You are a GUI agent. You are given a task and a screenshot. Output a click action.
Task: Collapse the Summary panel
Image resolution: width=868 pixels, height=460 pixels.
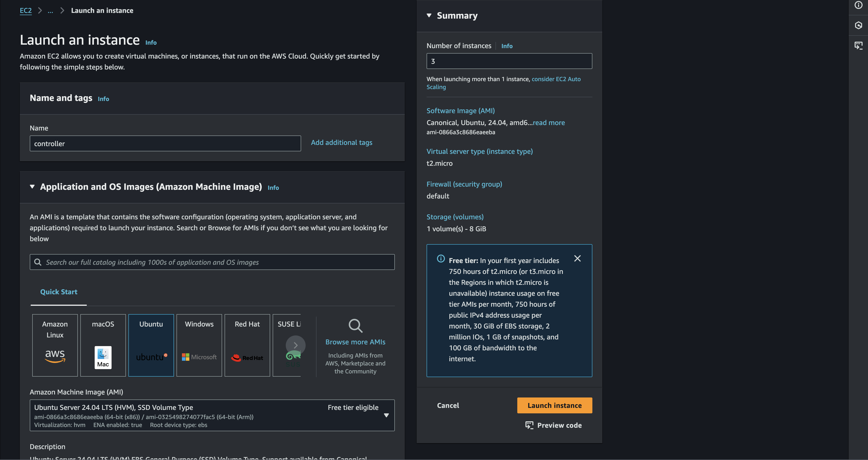click(429, 16)
